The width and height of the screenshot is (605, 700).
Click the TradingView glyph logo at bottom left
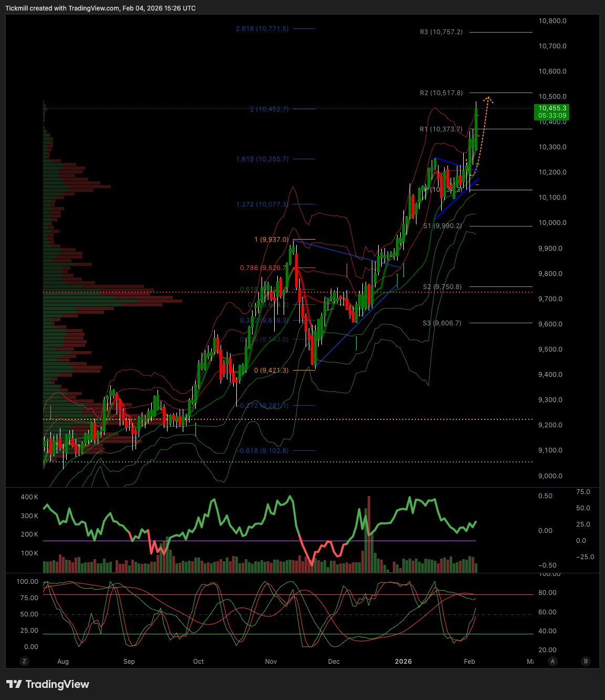tap(15, 684)
